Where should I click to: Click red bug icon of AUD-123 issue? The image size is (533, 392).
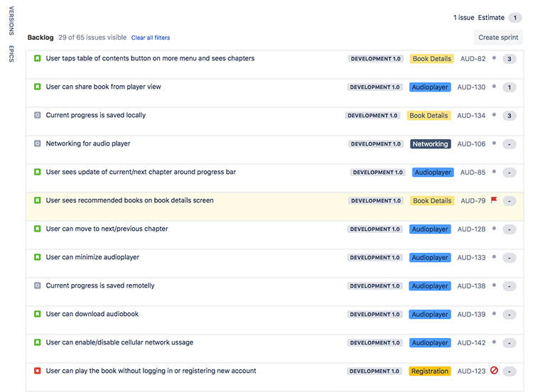(x=38, y=371)
